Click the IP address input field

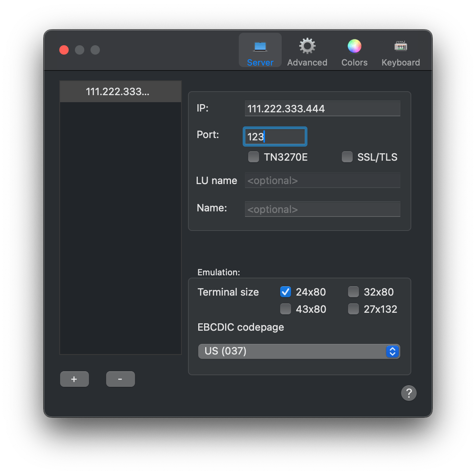coord(322,108)
